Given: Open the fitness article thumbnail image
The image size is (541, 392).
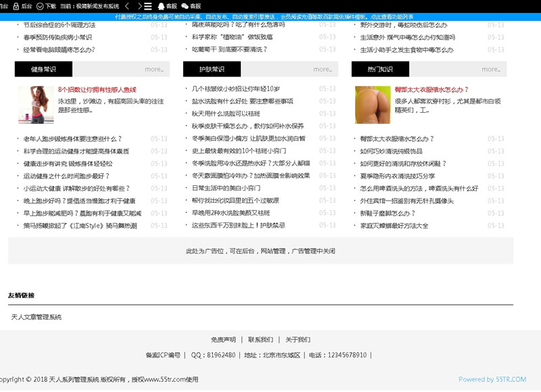Looking at the screenshot, I should coord(35,105).
